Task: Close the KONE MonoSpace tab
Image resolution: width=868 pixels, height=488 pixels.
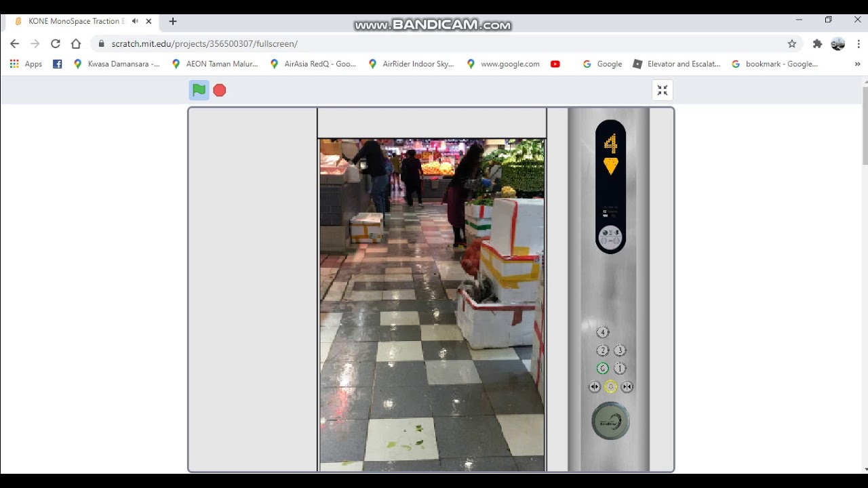Action: 149,21
